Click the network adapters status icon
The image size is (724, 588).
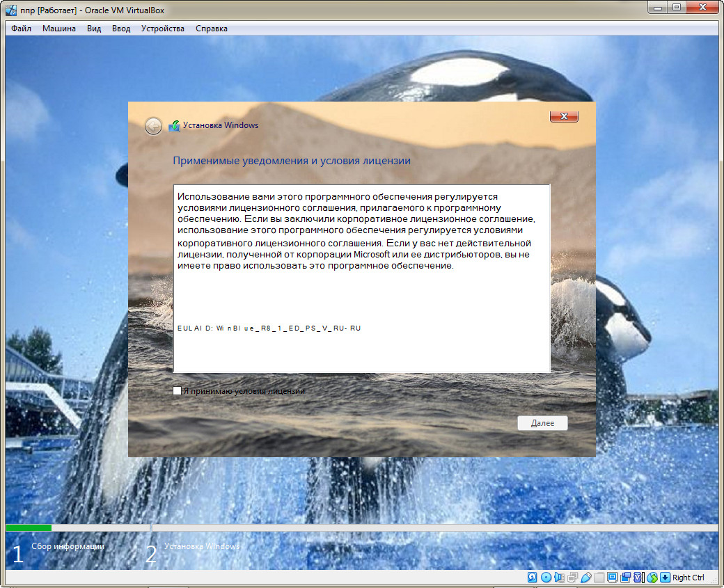(x=572, y=578)
